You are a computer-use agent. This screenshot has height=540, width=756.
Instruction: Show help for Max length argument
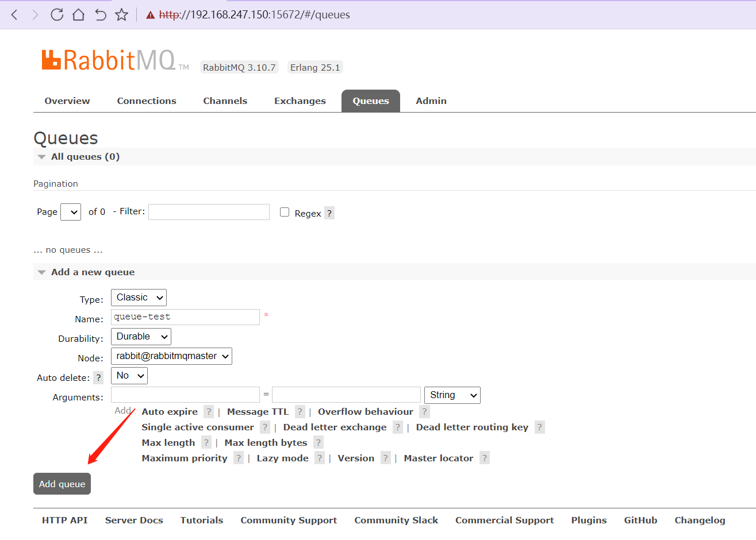click(x=206, y=443)
